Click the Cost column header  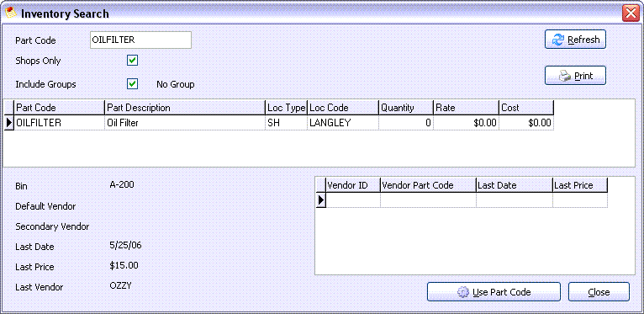click(526, 108)
